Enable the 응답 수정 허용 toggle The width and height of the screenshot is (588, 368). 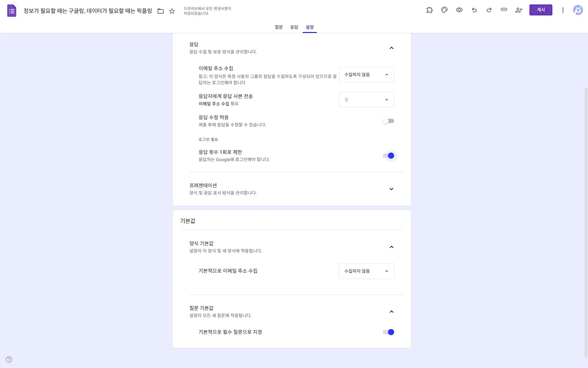pyautogui.click(x=388, y=121)
